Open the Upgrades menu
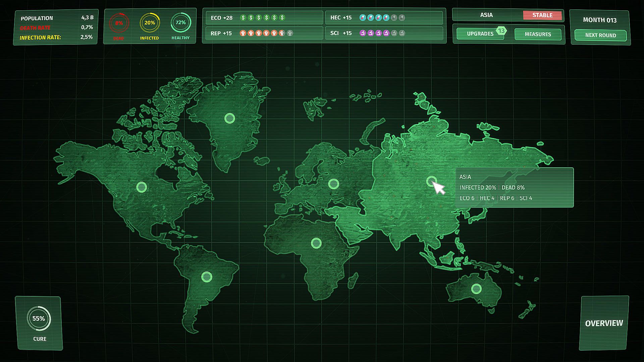644x362 pixels. (480, 34)
